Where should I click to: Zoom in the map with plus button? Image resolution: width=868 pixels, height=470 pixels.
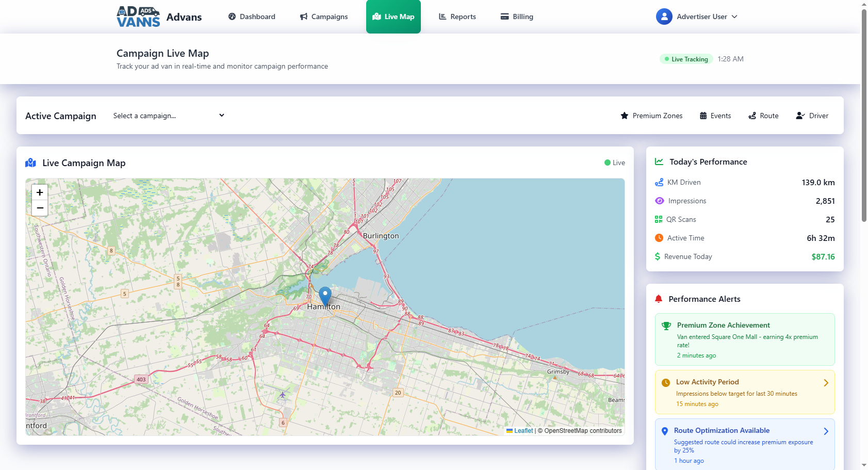[x=40, y=192]
